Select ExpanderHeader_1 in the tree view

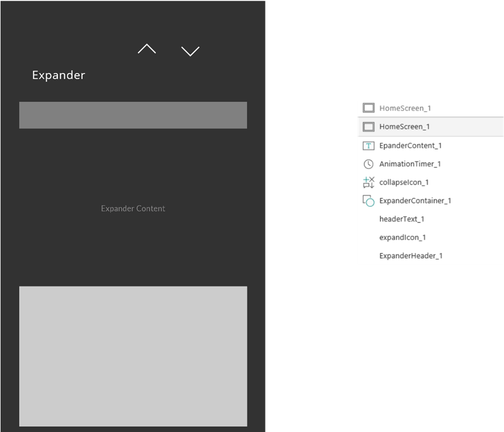(411, 256)
